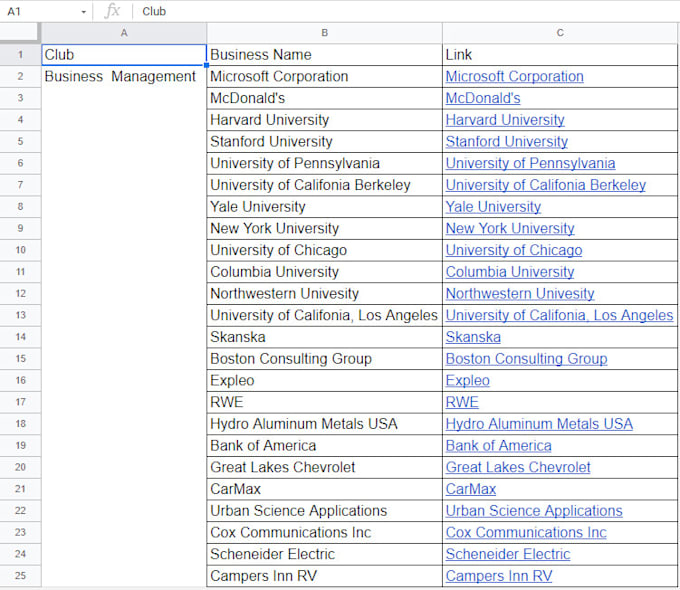680x590 pixels.
Task: Click the formula bar containing Club
Action: pyautogui.click(x=408, y=11)
